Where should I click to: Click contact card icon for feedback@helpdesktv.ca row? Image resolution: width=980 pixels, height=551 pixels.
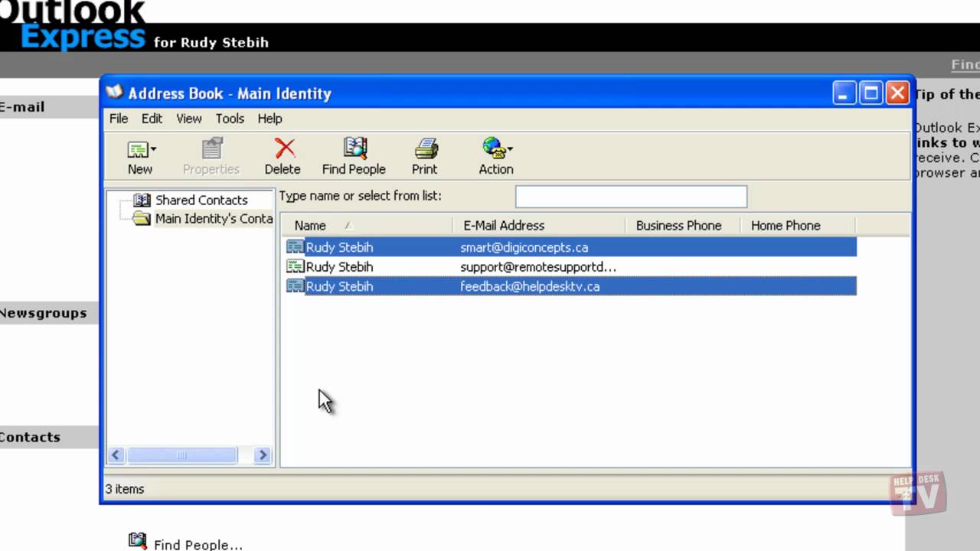click(x=295, y=286)
